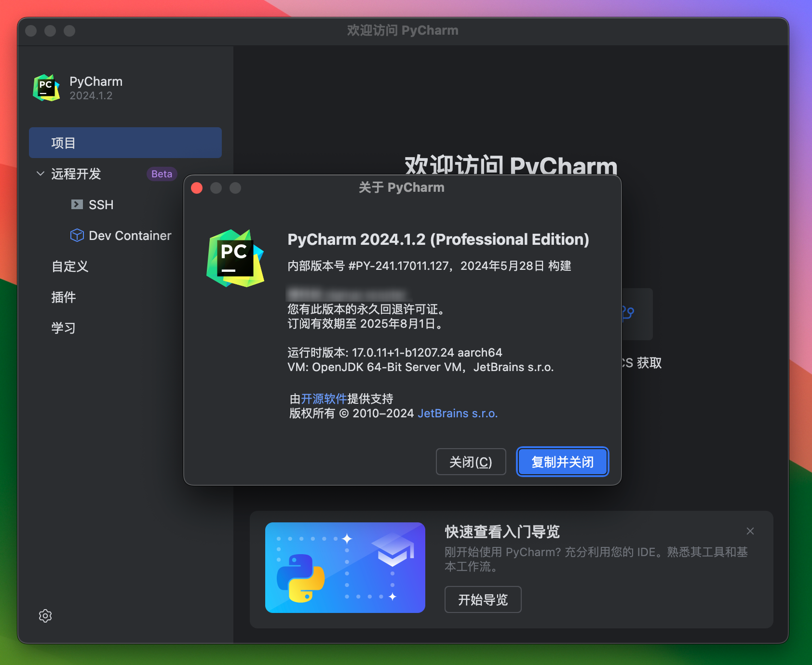
Task: Click the PyCharm logo in the sidebar
Action: point(46,88)
